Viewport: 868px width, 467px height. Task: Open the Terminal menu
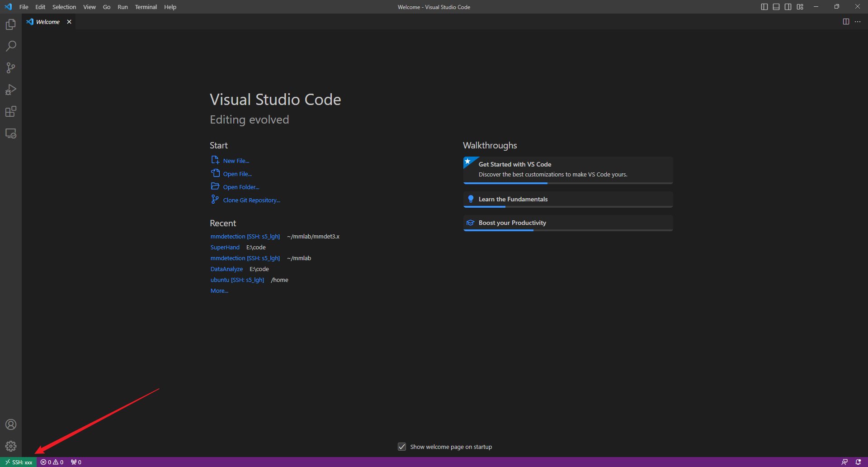point(146,7)
